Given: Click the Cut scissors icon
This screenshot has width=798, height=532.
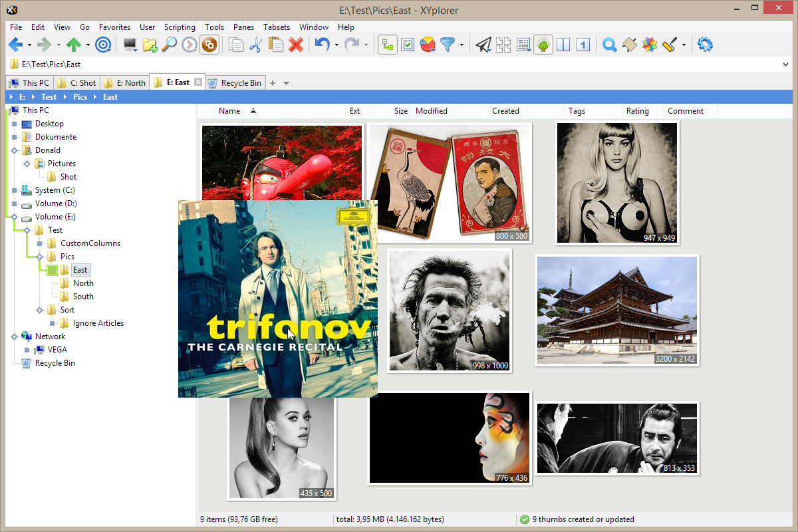Looking at the screenshot, I should [256, 45].
